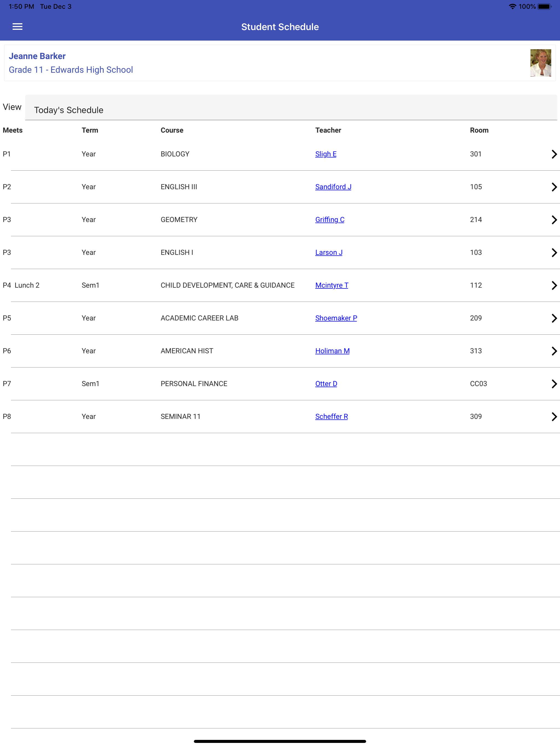Screen dimensions: 560x747
Task: Select teacher link Otter D
Action: tap(326, 383)
